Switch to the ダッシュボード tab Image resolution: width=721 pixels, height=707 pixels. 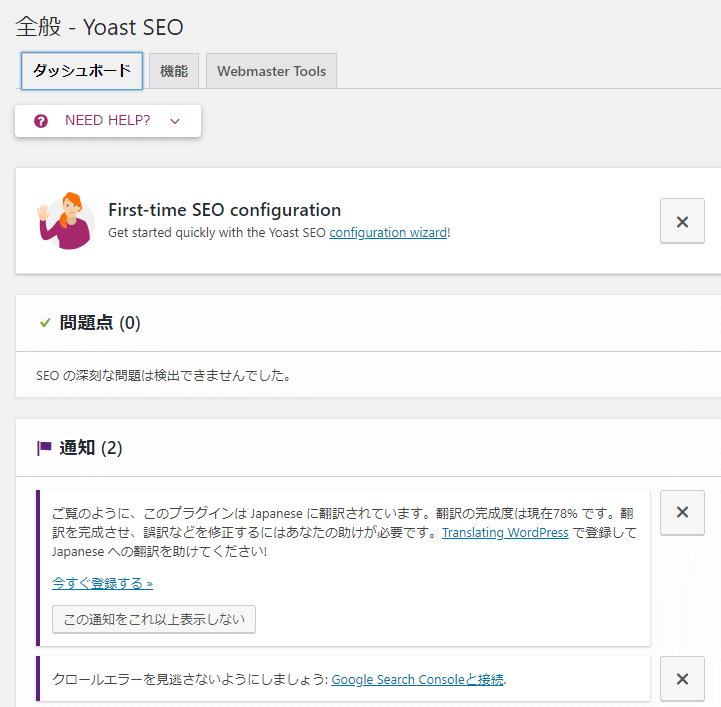point(82,71)
